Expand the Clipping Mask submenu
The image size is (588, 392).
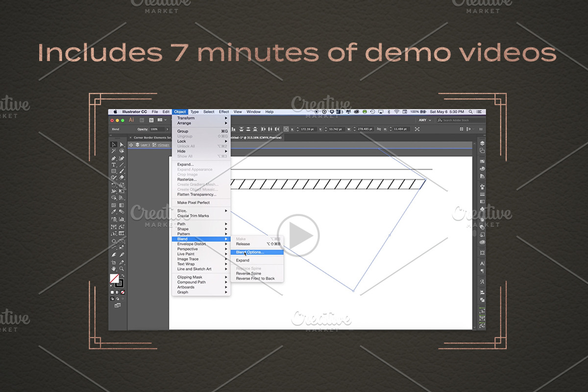[x=201, y=277]
